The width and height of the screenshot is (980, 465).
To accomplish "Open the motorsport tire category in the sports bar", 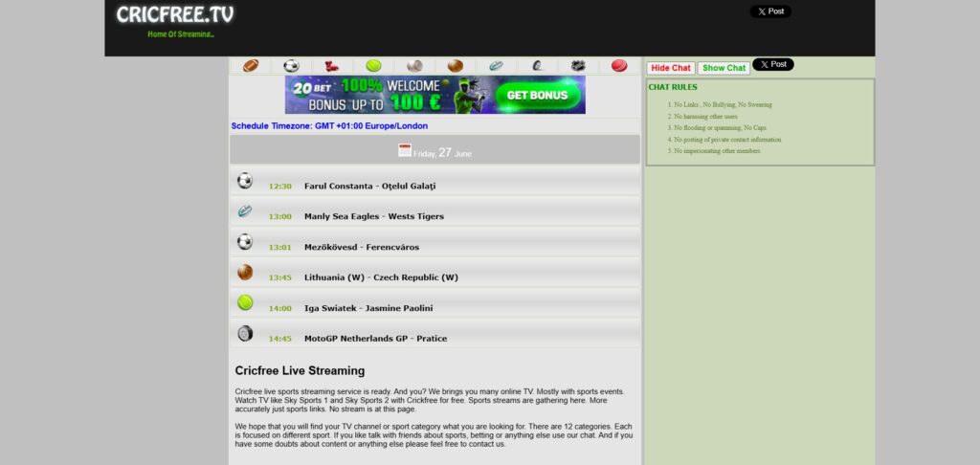I will tap(538, 66).
